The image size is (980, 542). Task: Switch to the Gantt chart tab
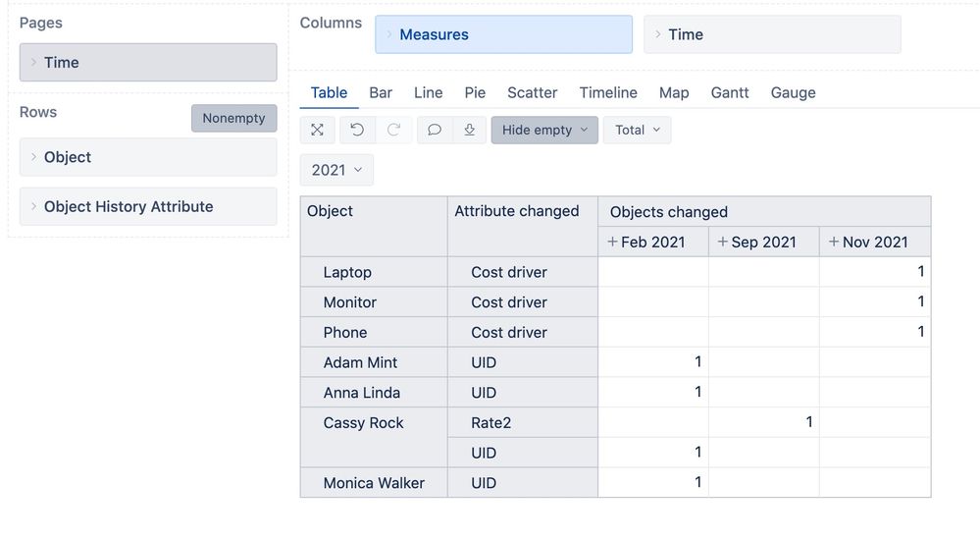tap(730, 92)
